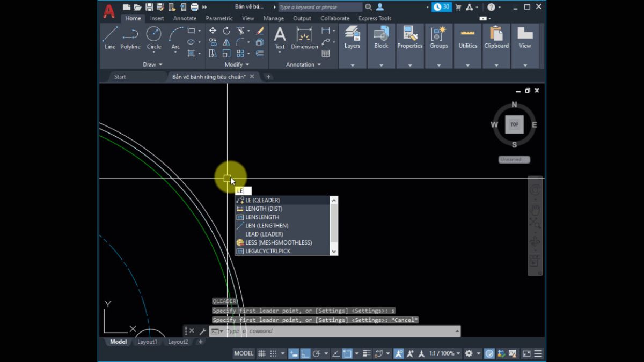Click the keyword search box
Image resolution: width=644 pixels, height=362 pixels.
coord(320,7)
